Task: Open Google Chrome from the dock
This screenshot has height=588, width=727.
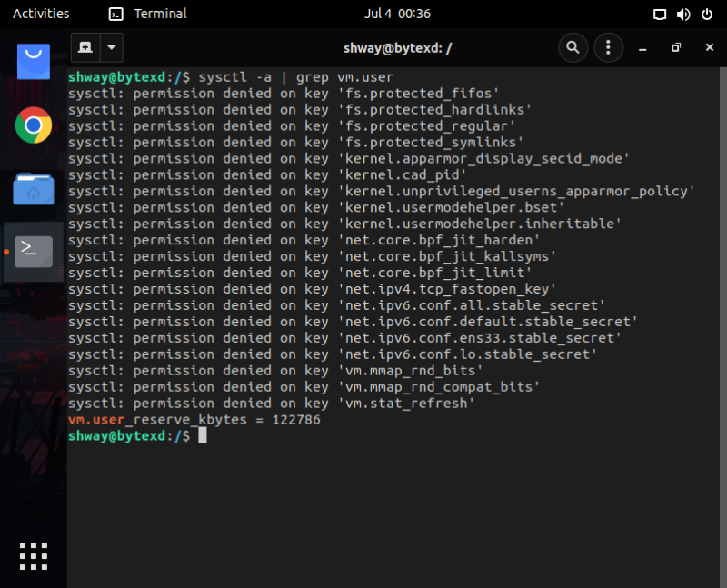Action: [33, 123]
